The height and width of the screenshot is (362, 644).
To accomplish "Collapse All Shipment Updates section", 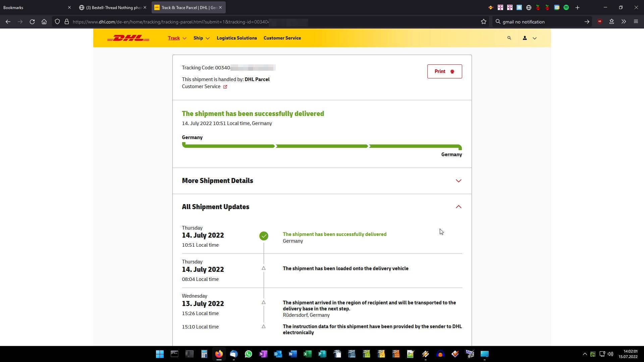I will pos(458,207).
